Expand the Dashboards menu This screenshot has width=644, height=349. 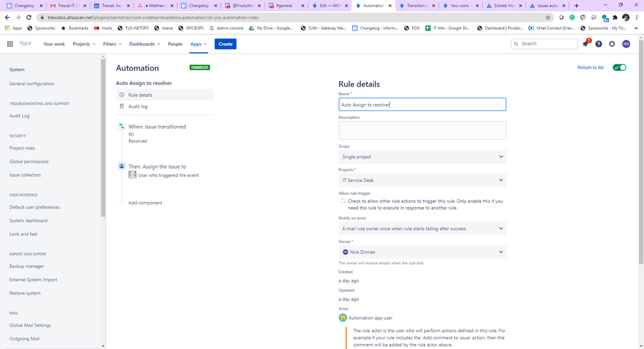[x=144, y=44]
